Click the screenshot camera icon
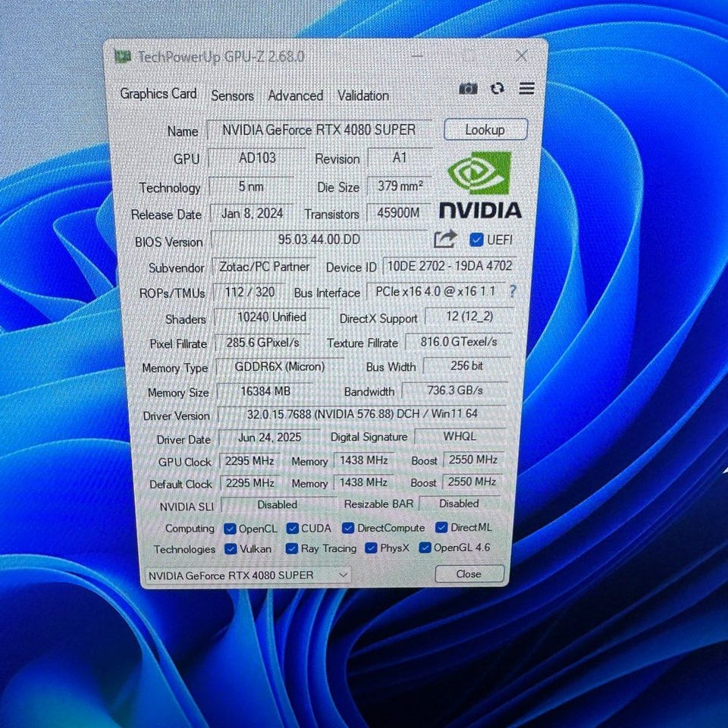Image resolution: width=728 pixels, height=728 pixels. tap(468, 88)
